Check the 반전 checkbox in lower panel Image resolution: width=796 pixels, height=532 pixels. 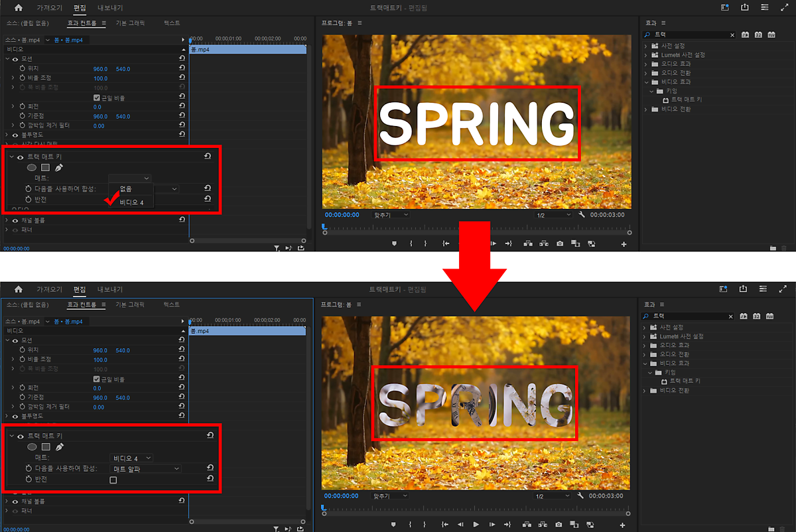[x=113, y=480]
